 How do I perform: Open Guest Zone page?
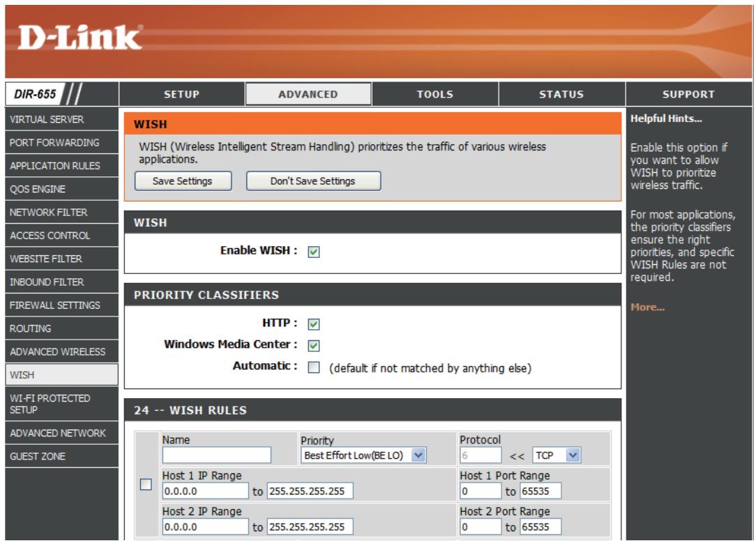pos(61,456)
